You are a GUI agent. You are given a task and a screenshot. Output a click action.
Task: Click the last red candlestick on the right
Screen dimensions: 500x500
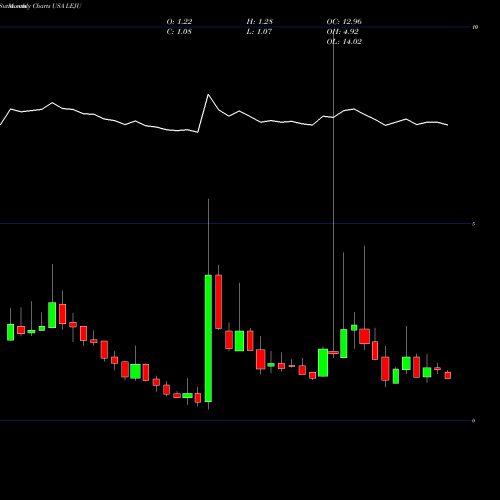pos(448,375)
